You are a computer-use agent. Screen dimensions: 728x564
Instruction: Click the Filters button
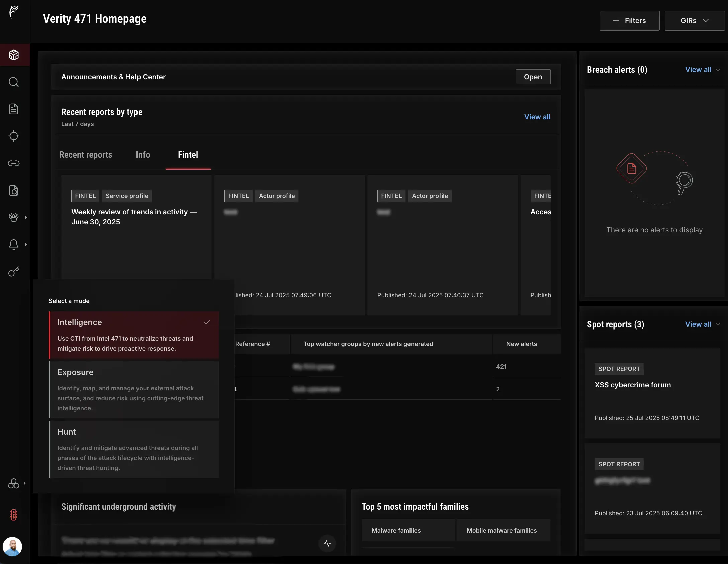[x=629, y=21]
